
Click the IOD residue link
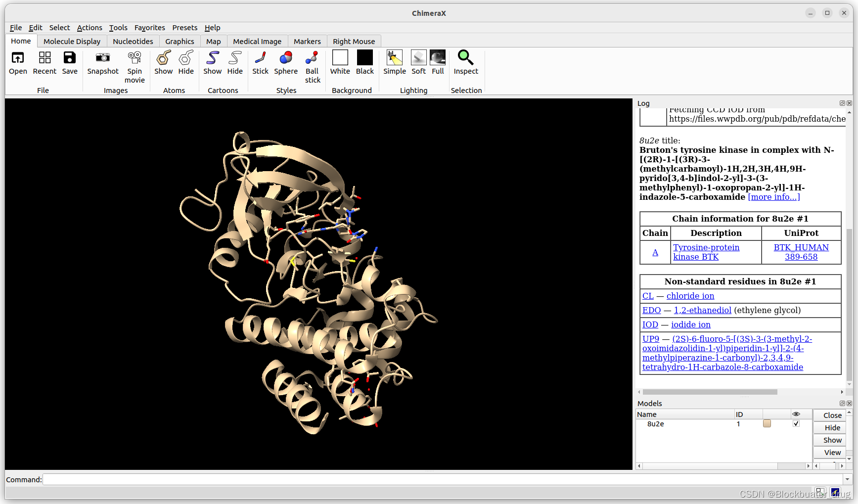[650, 324]
